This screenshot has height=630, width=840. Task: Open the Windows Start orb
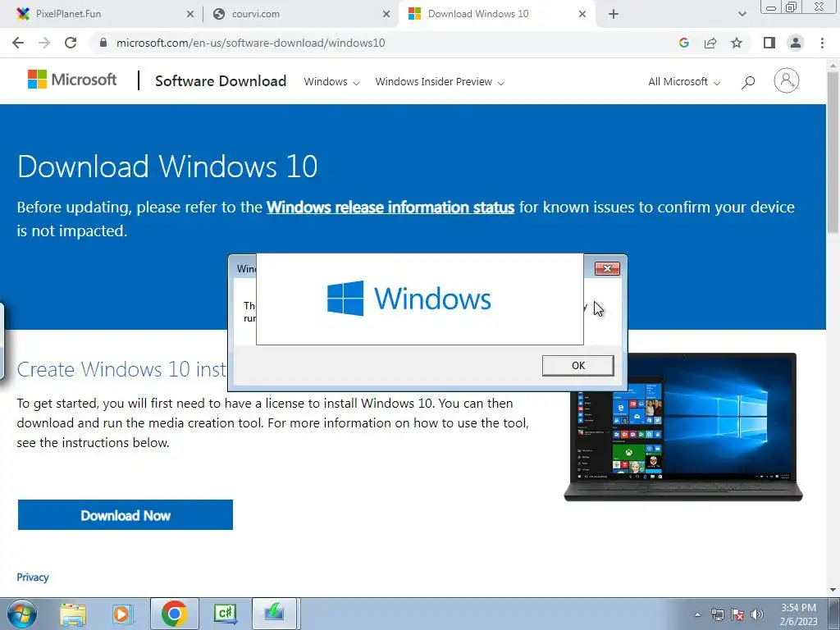coord(22,614)
